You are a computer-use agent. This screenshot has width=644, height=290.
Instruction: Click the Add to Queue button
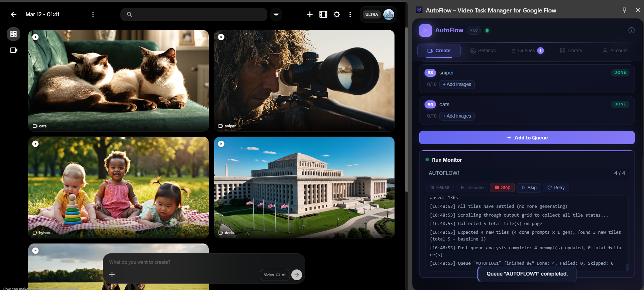527,138
